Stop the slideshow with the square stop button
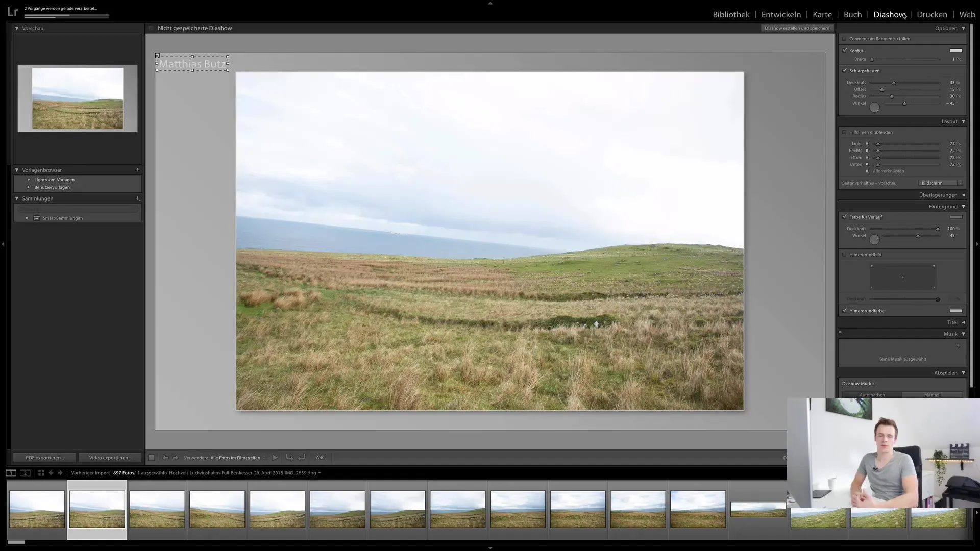 coord(152,458)
